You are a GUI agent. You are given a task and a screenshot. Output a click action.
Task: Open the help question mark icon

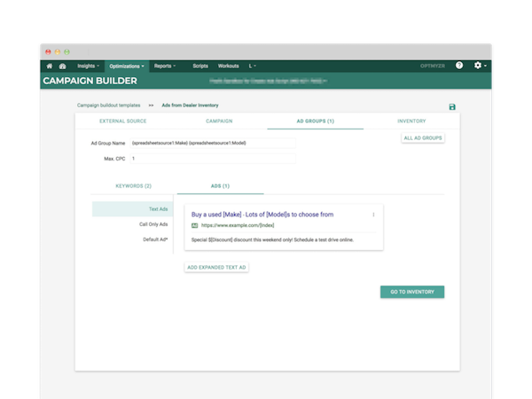459,66
